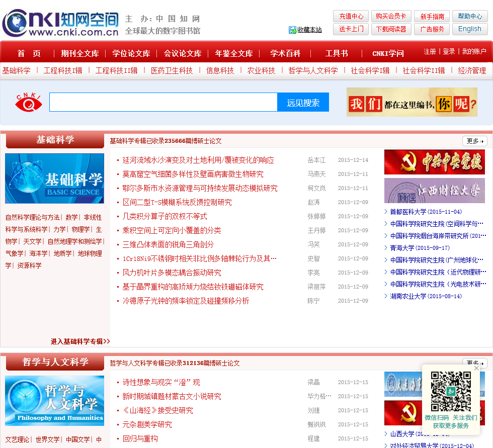Click the red CNKI eye search logo
Image resolution: width=493 pixels, height=448 pixels.
pos(29,103)
